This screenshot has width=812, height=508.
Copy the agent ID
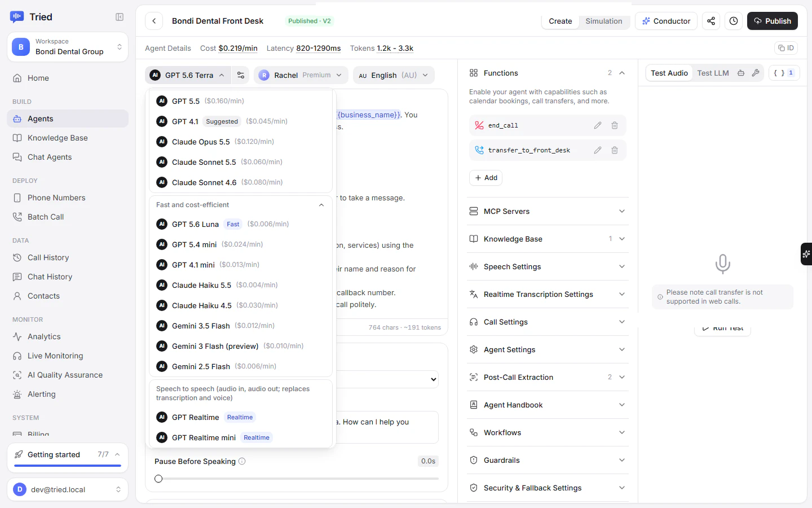(786, 48)
